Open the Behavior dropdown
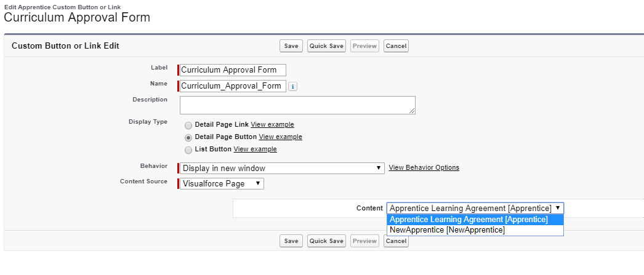Screen dimensions: 644x275 pyautogui.click(x=282, y=168)
